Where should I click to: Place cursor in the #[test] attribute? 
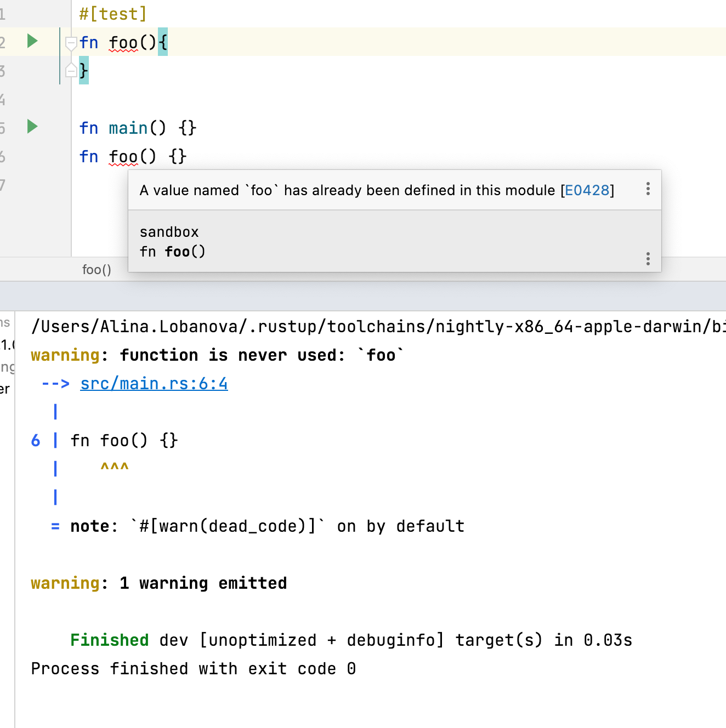[x=112, y=13]
